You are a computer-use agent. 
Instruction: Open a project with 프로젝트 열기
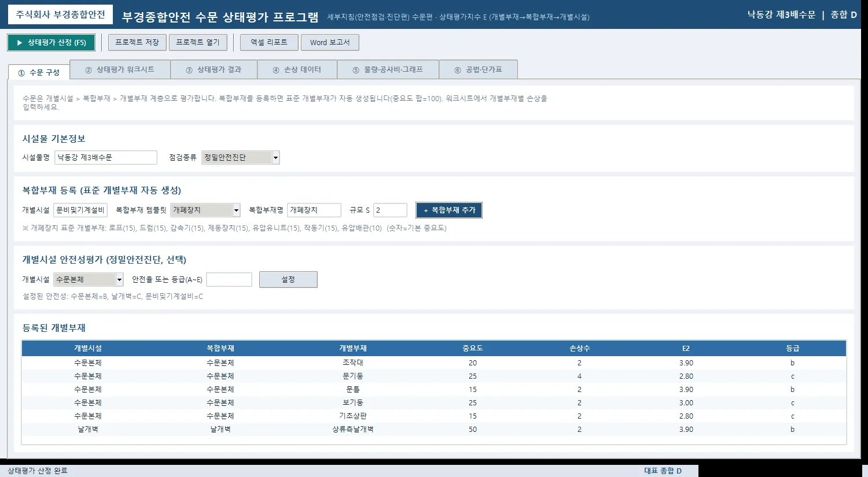(x=198, y=43)
